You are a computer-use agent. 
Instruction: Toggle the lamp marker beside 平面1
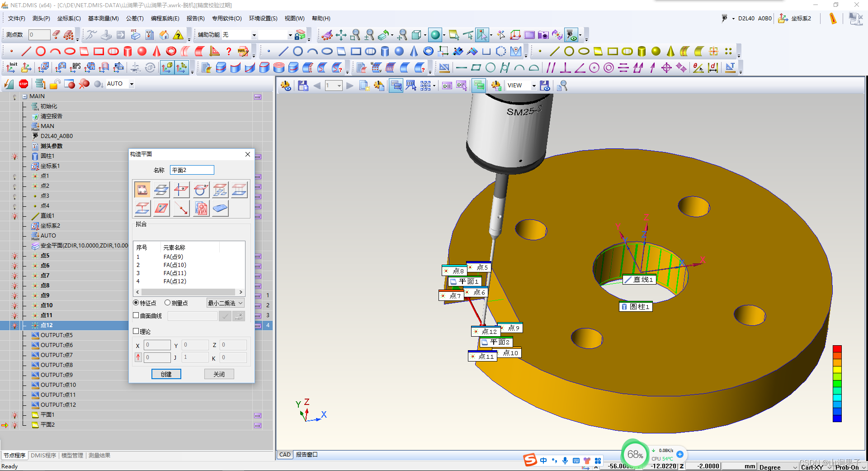coord(14,415)
